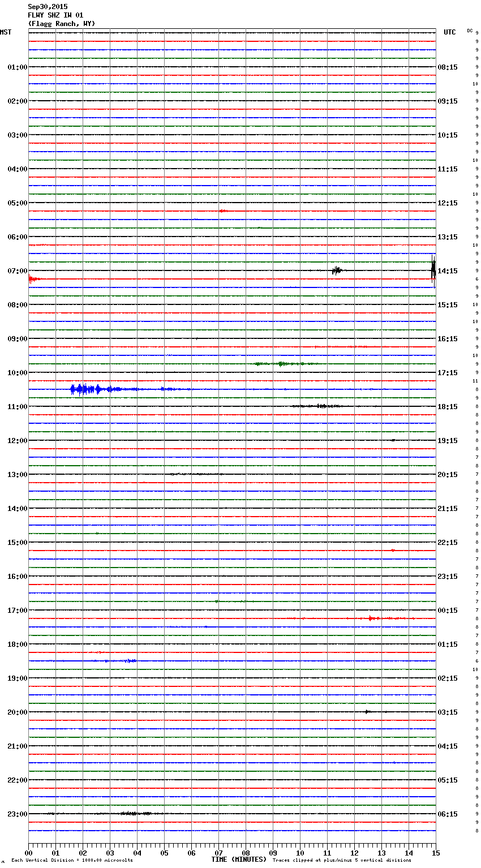481x868 pixels.
Task: Click the 17:15 UTC time label
Action: (x=448, y=373)
